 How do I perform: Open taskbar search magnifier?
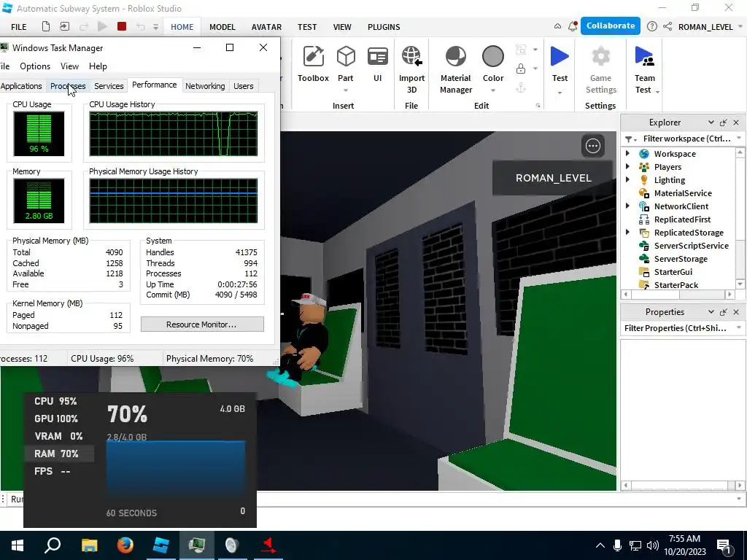(x=53, y=545)
